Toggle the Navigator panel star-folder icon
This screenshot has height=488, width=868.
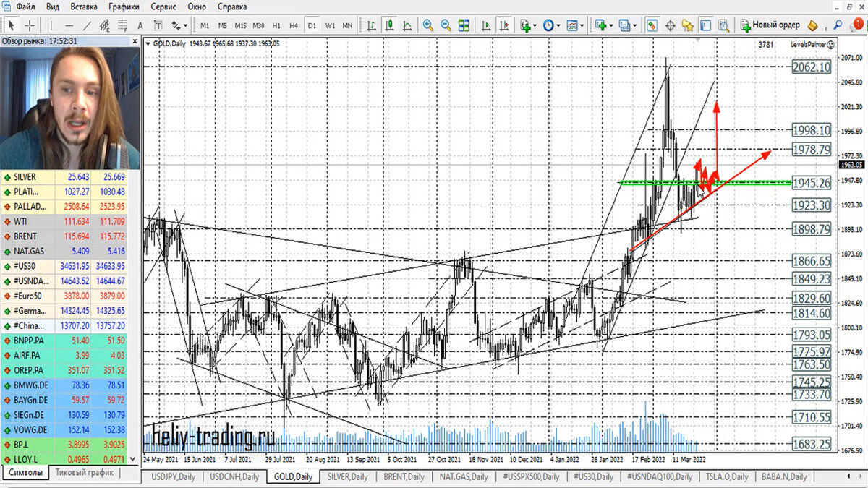coord(688,25)
